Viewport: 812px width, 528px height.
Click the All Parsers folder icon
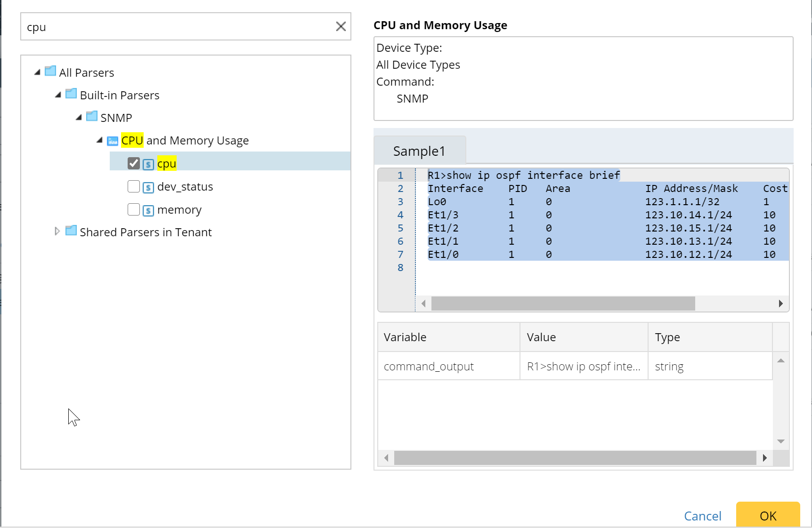[x=50, y=72]
